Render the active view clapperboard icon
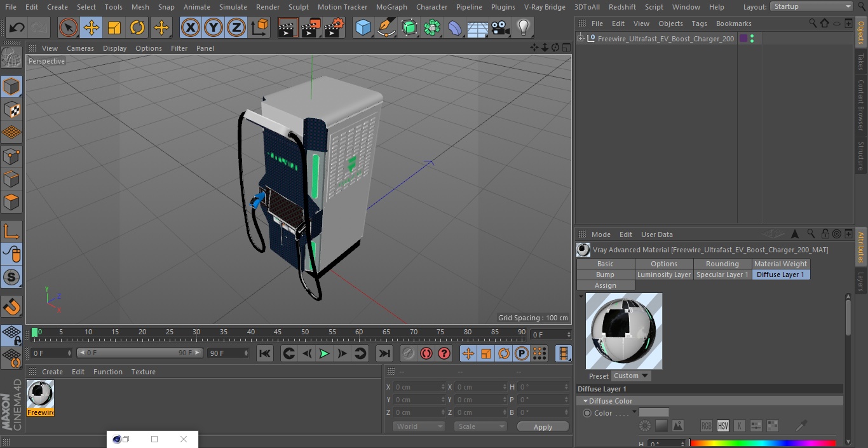Viewport: 868px width, 448px height. coord(288,28)
